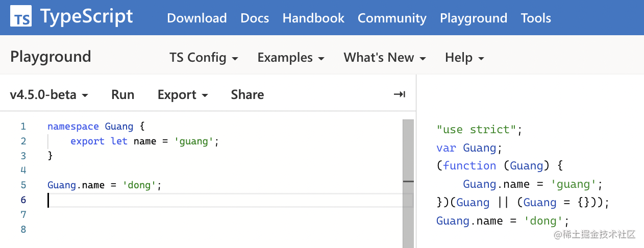Navigate to the Community page
This screenshot has height=248, width=644.
(x=392, y=18)
